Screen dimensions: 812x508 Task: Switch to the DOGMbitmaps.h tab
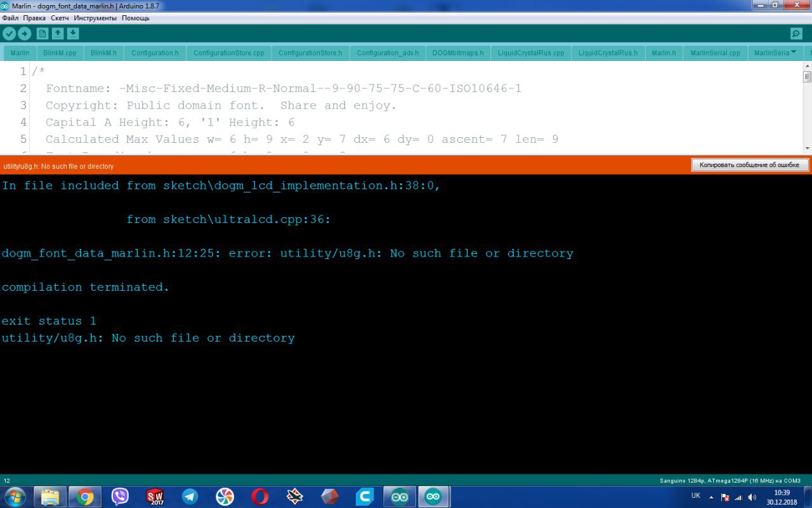[458, 53]
